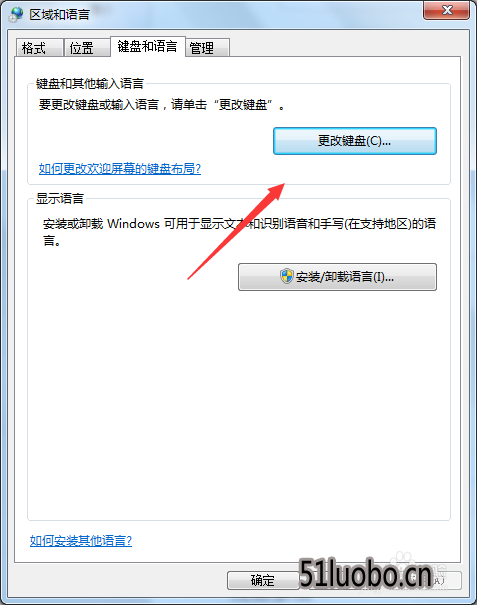The height and width of the screenshot is (605, 477).
Task: Click the 51luobo.cn watermark text
Action: click(x=365, y=575)
